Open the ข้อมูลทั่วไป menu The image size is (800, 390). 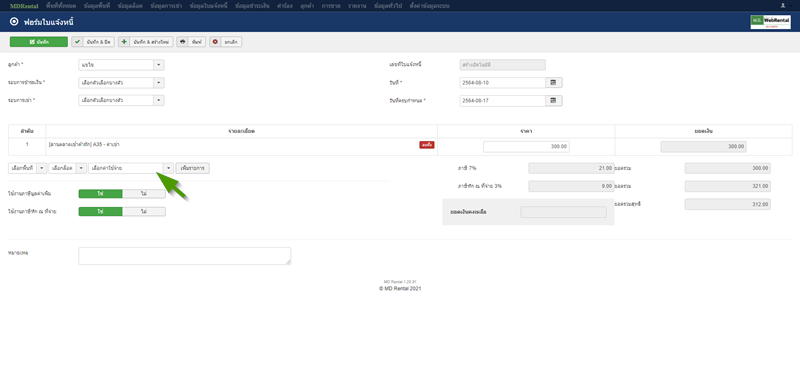tap(387, 6)
